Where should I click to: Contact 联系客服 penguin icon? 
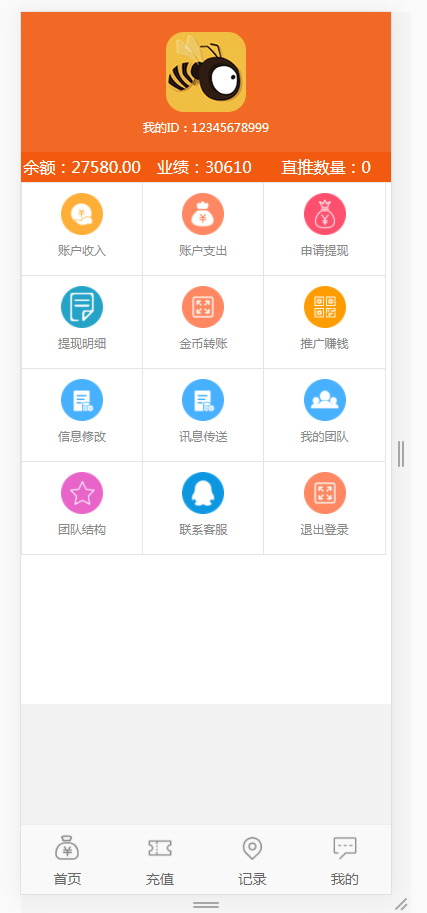203,493
